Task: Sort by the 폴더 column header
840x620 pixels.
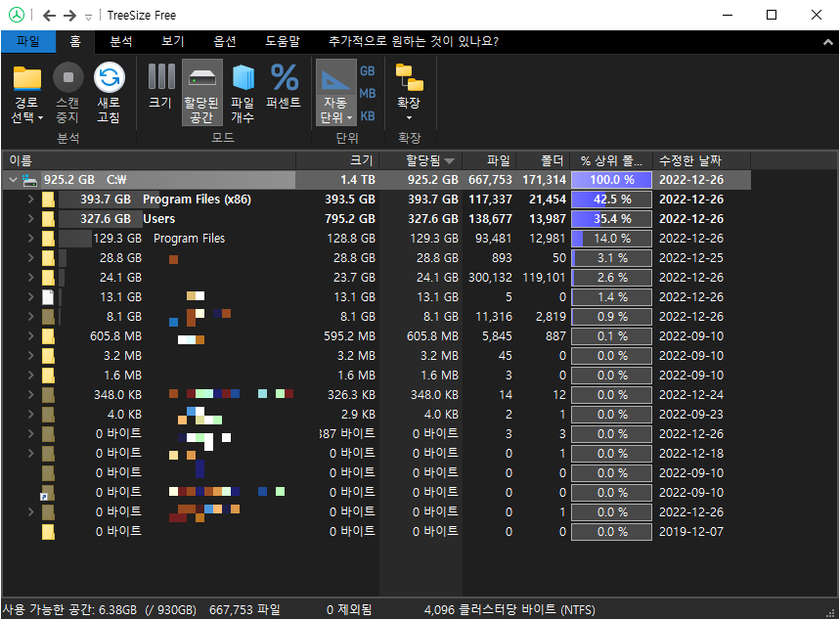Action: tap(542, 160)
